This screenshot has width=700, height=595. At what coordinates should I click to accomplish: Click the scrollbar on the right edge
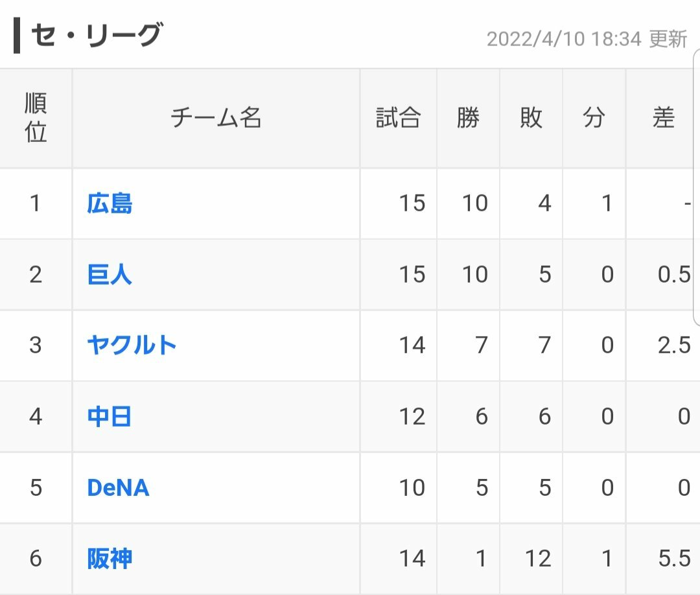[696, 187]
